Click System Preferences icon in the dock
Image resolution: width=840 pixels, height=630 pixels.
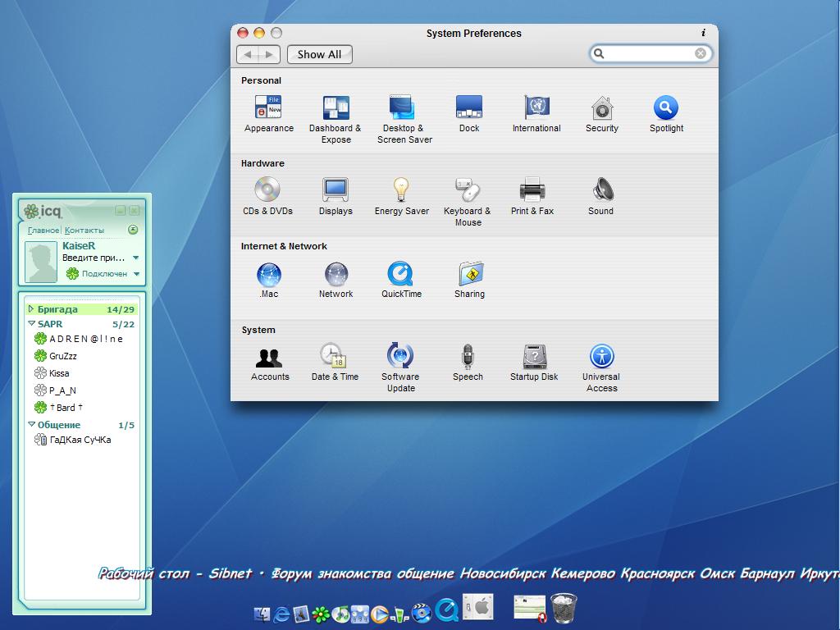(x=478, y=607)
